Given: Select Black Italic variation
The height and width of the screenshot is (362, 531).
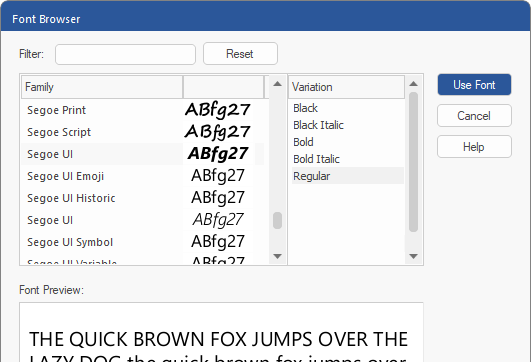Looking at the screenshot, I should 348,125.
